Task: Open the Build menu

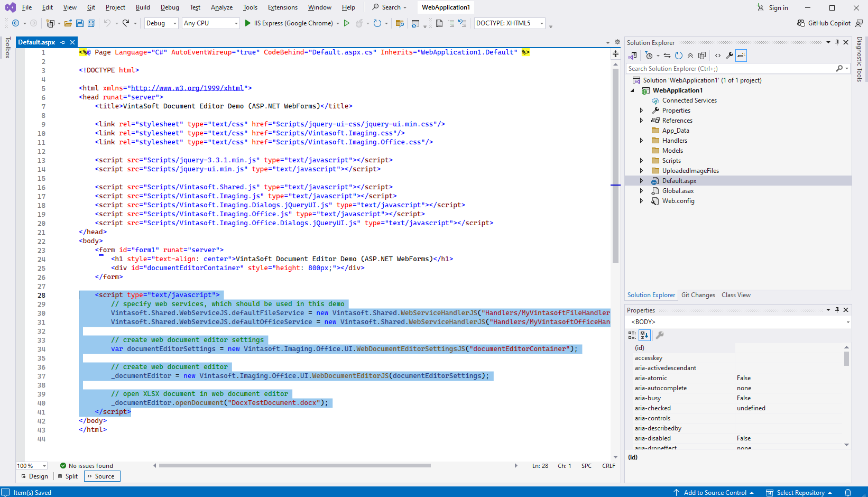Action: [143, 7]
